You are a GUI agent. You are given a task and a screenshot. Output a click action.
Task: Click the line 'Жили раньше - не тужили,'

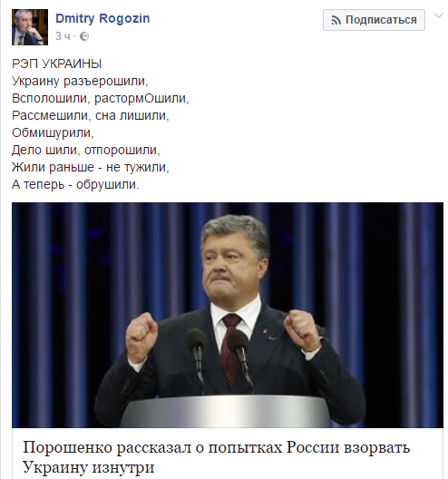coord(91,167)
